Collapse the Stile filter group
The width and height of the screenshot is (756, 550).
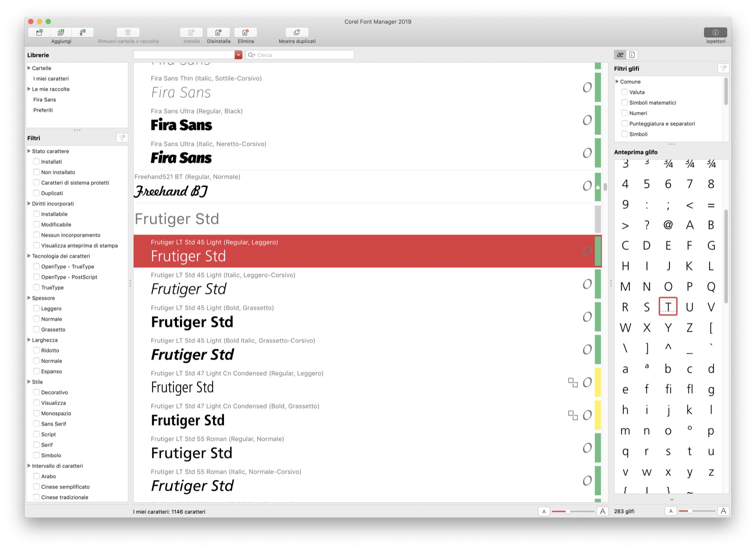pyautogui.click(x=29, y=381)
